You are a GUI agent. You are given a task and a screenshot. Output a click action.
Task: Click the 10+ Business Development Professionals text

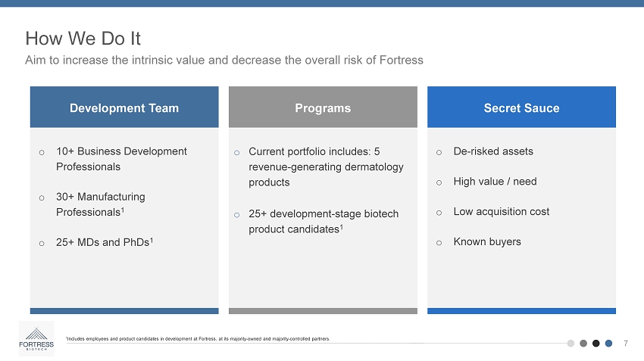click(121, 159)
